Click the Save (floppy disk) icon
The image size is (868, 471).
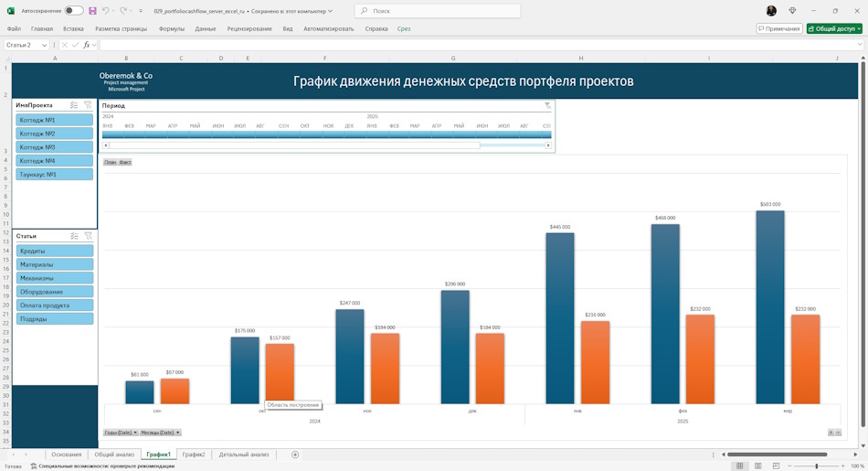[x=92, y=11]
